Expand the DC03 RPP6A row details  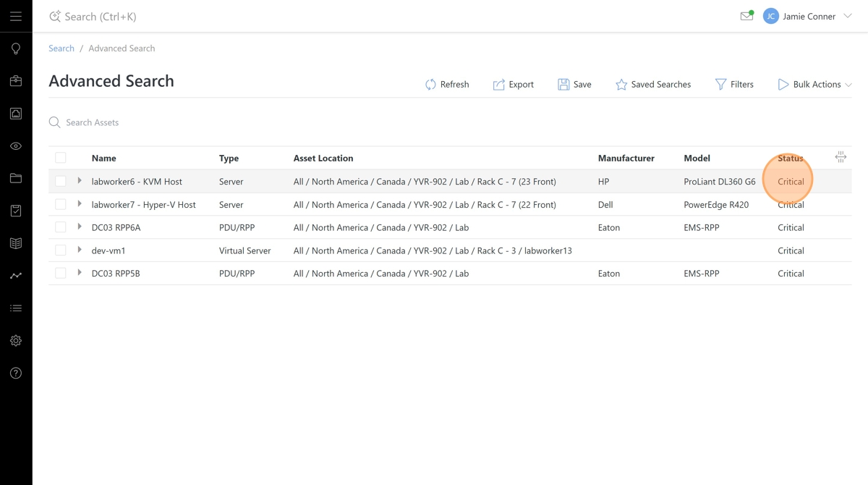click(x=80, y=227)
